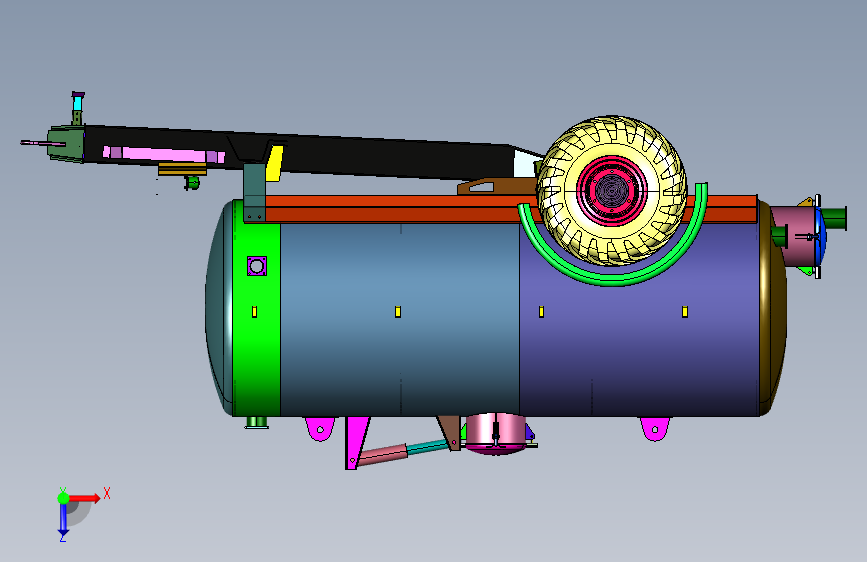Select the dark green rear outlet pipe
The height and width of the screenshot is (562, 867).
[834, 218]
